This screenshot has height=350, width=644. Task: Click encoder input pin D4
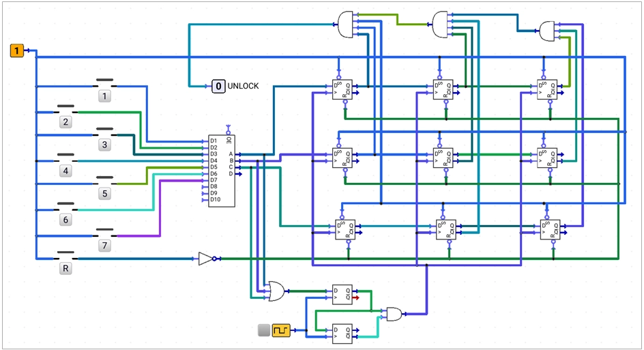pos(205,160)
